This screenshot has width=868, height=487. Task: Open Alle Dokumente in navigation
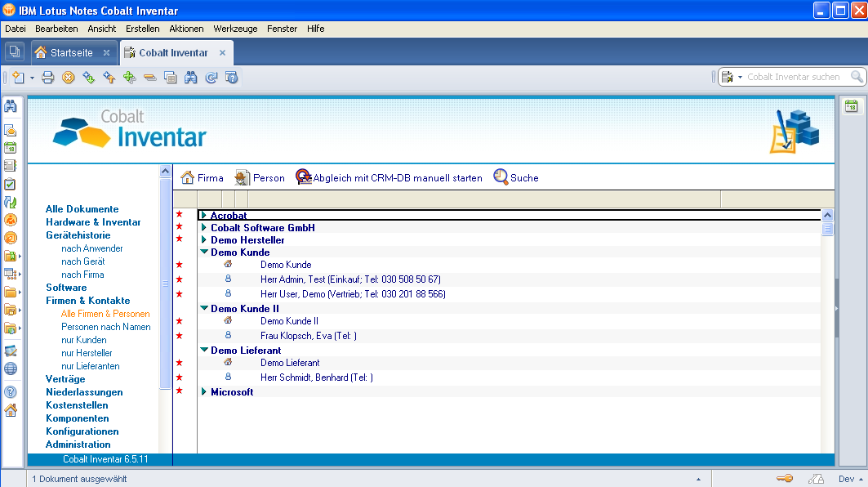pyautogui.click(x=82, y=209)
